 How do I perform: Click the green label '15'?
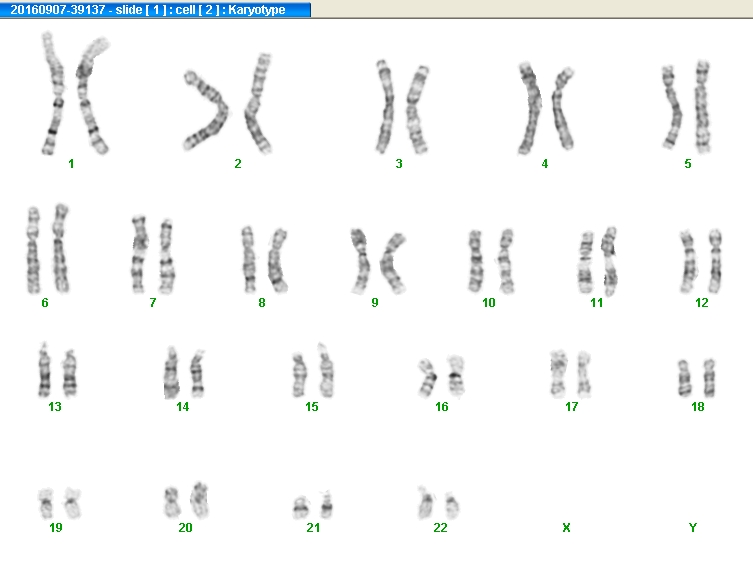tap(312, 407)
